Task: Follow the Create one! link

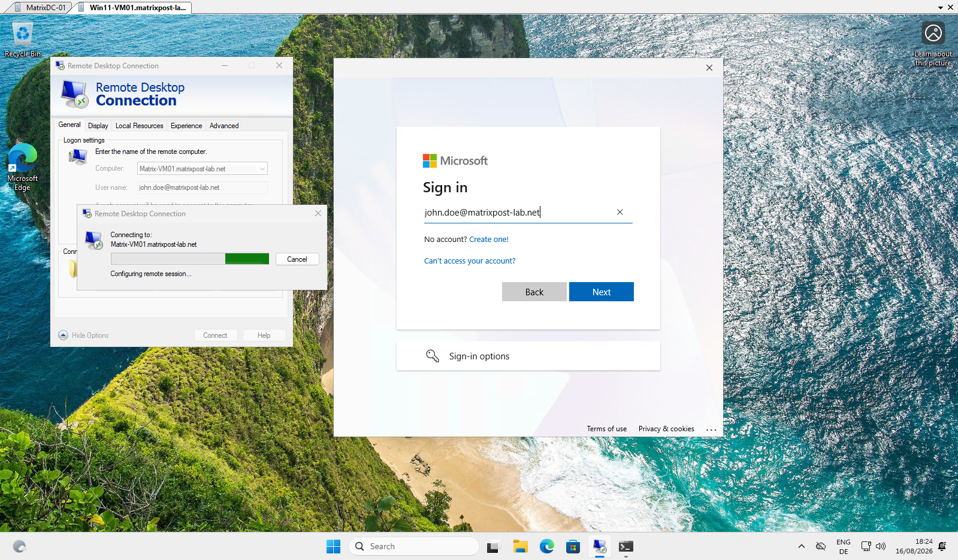Action: tap(489, 239)
